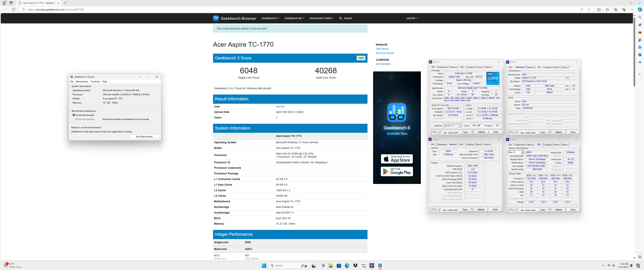Add page to favorites with star icon
The image size is (644, 270).
coord(589,10)
